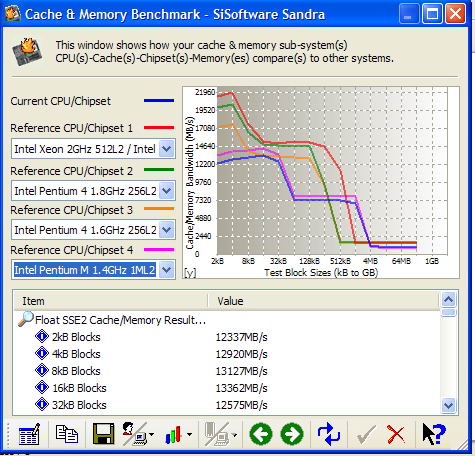This screenshot has width=475, height=456.
Task: Click the red X cancel icon
Action: coord(396,435)
